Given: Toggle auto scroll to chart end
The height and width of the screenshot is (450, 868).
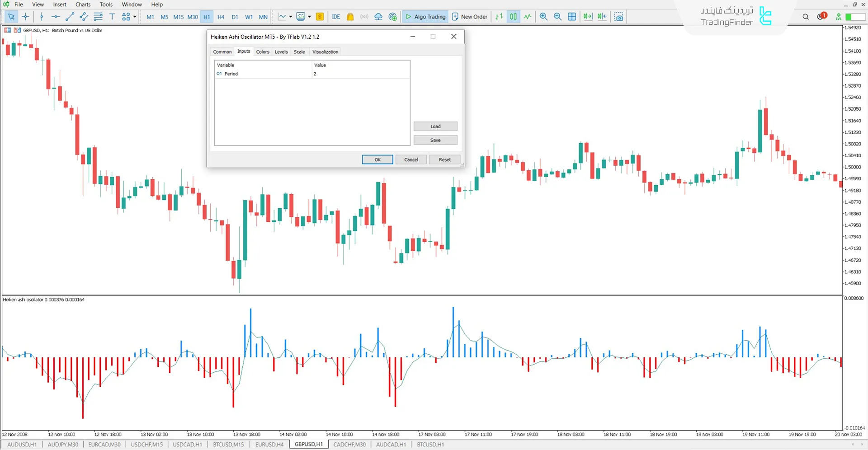Looking at the screenshot, I should 588,16.
